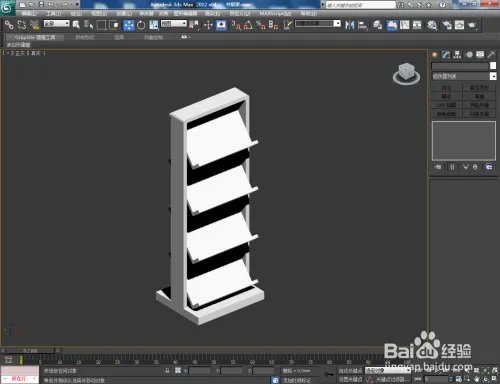Open the Schematic View
This screenshot has width=500, height=384.
coord(417,25)
